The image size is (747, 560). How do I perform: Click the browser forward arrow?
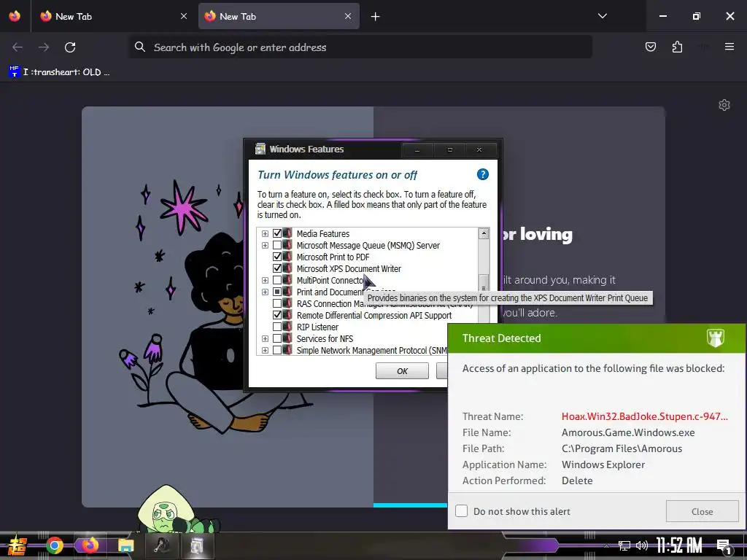click(x=44, y=47)
